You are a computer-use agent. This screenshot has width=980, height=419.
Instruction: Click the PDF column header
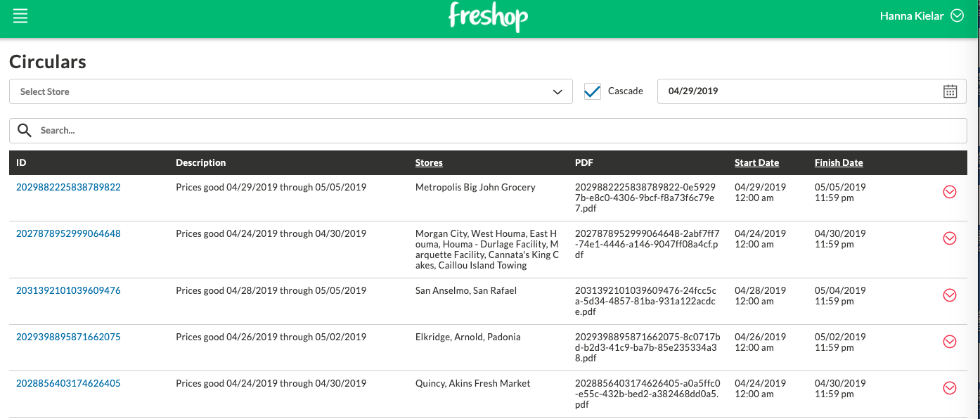[584, 162]
